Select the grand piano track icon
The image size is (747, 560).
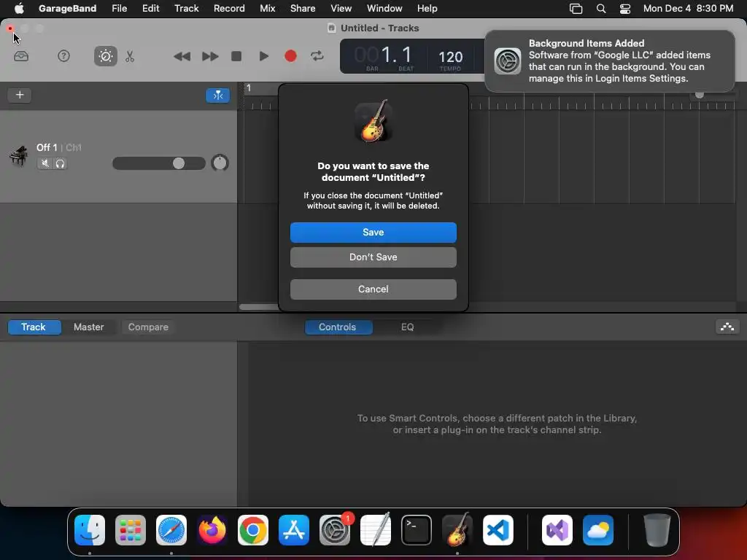point(18,156)
